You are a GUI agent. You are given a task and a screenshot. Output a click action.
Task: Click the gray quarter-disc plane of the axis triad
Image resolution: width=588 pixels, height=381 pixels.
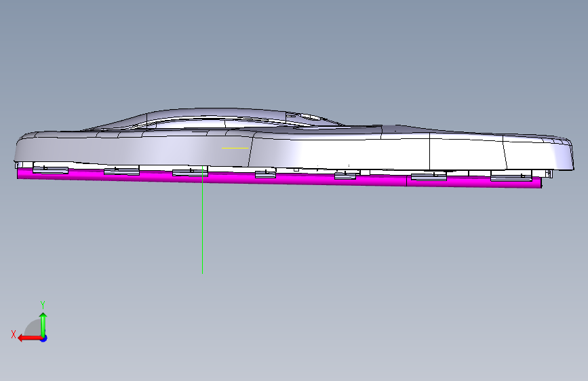33,327
